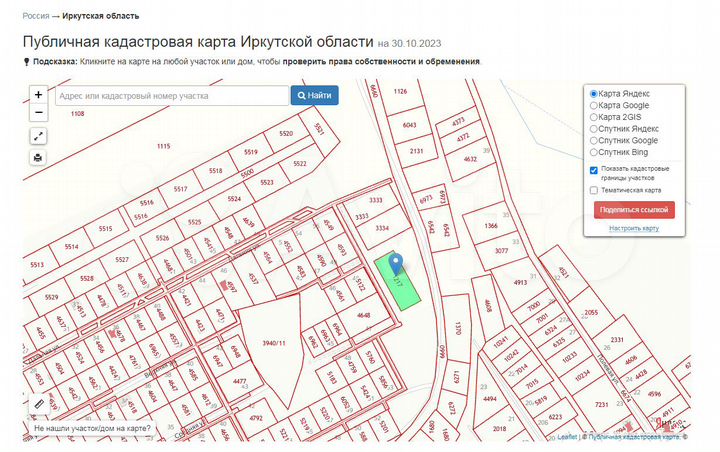720x452 pixels.
Task: Click Иркутская область breadcrumb
Action: click(x=101, y=16)
